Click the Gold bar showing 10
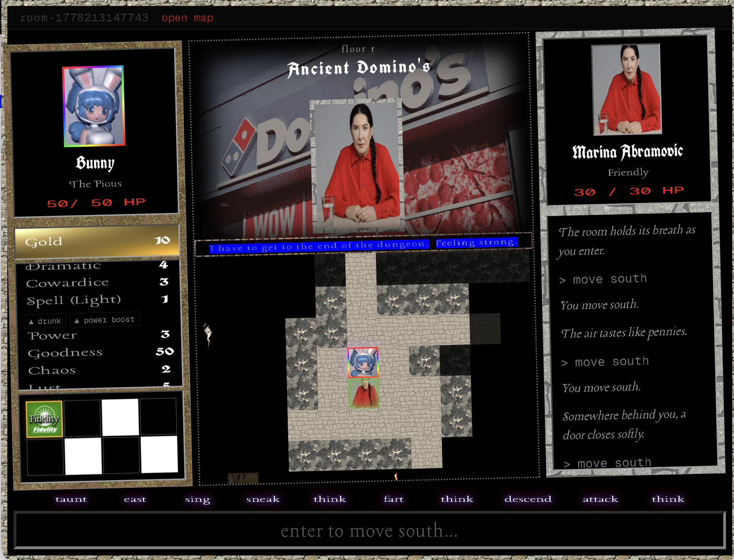Viewport: 734px width, 560px height. [97, 241]
